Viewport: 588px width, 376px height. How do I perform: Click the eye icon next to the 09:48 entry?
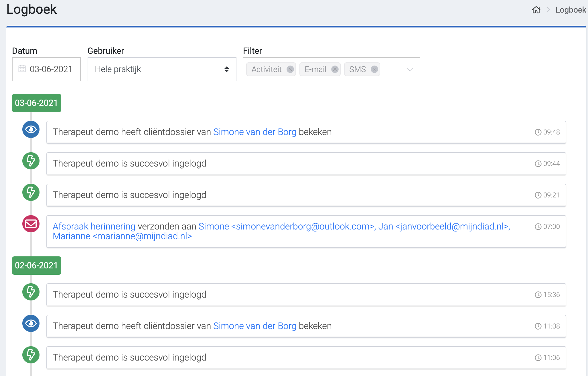point(31,130)
